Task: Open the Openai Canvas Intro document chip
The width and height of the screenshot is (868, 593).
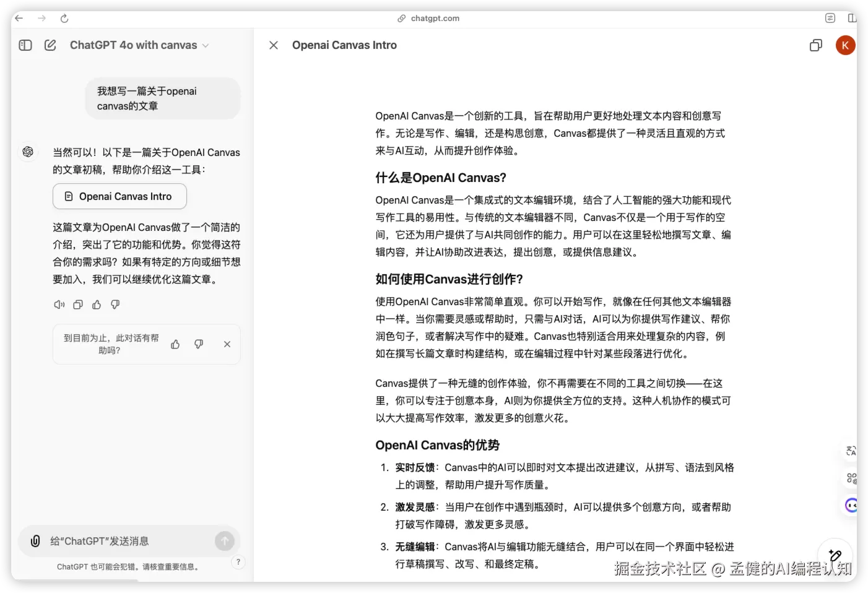Action: [x=119, y=196]
